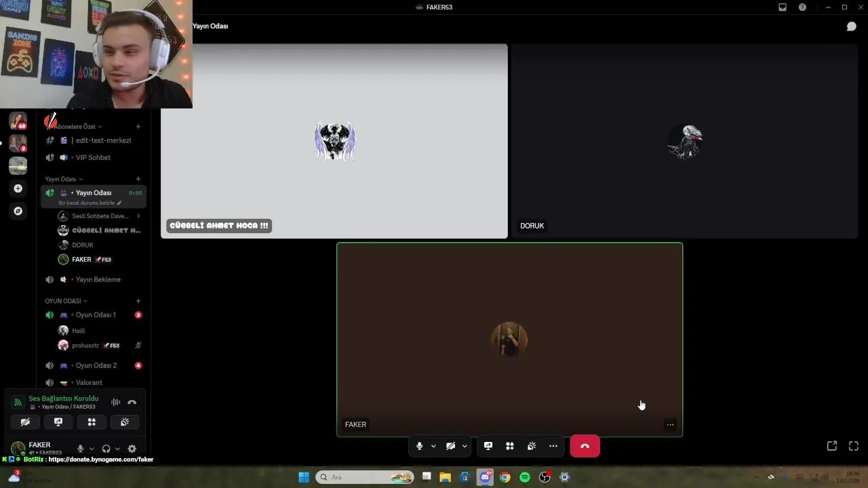Open microphone input options arrow in call bar

coord(433,446)
